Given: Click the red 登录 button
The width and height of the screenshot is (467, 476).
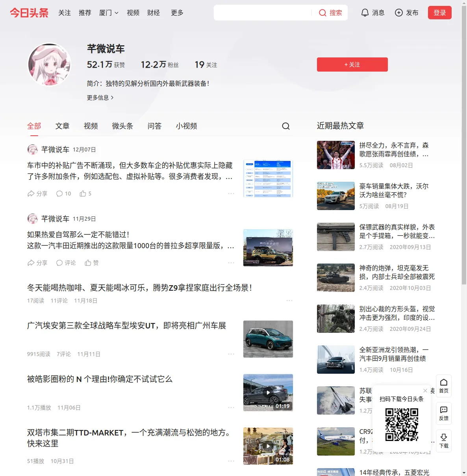Looking at the screenshot, I should (x=440, y=13).
